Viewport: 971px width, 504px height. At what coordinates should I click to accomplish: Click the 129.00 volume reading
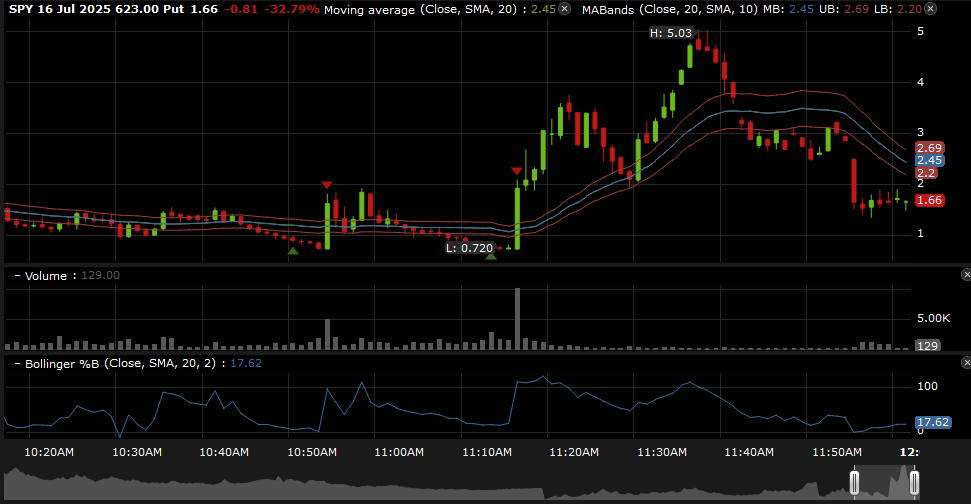pyautogui.click(x=100, y=276)
